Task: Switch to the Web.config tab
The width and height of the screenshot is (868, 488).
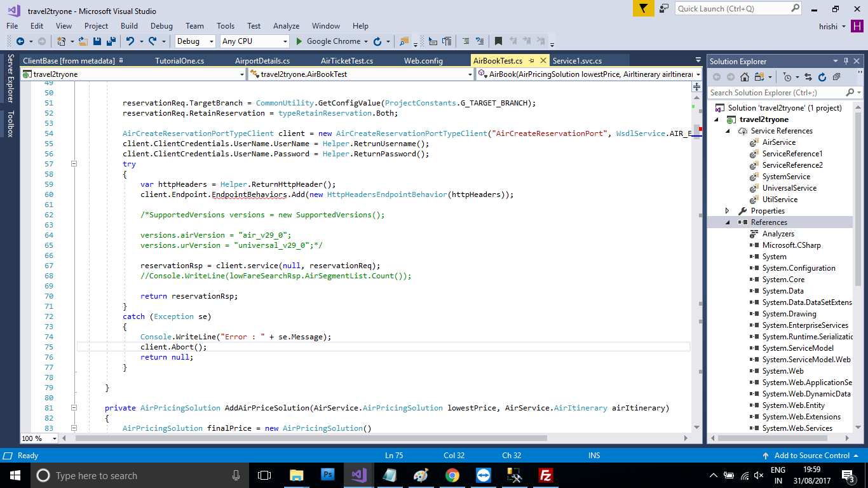Action: click(x=423, y=60)
